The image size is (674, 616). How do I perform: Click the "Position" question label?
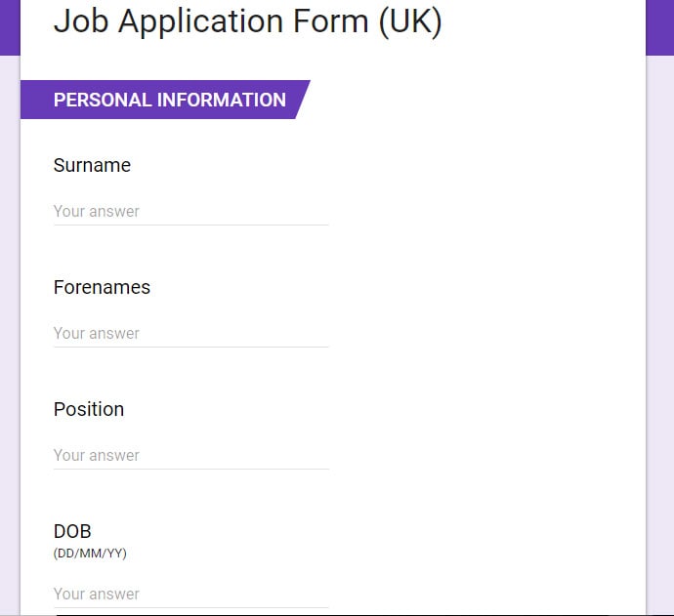coord(89,410)
